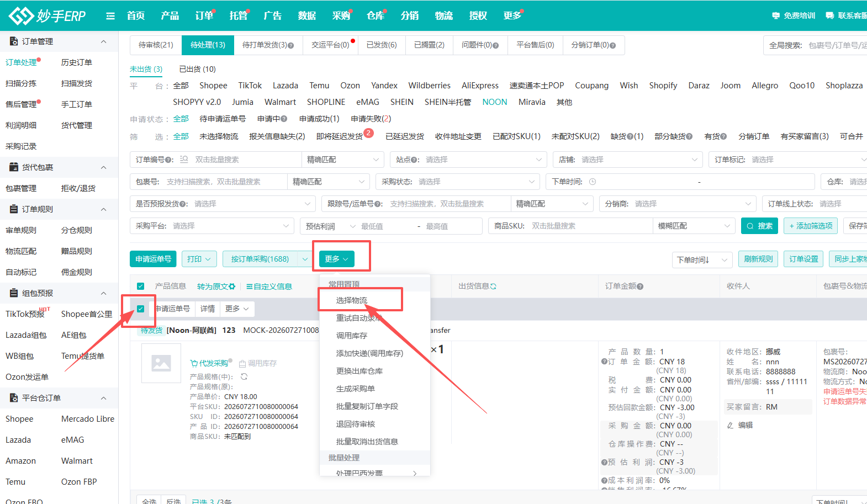Screen dimensions: 867x504
Task: Collapse the 订单规则 sidebar section
Action: point(103,209)
